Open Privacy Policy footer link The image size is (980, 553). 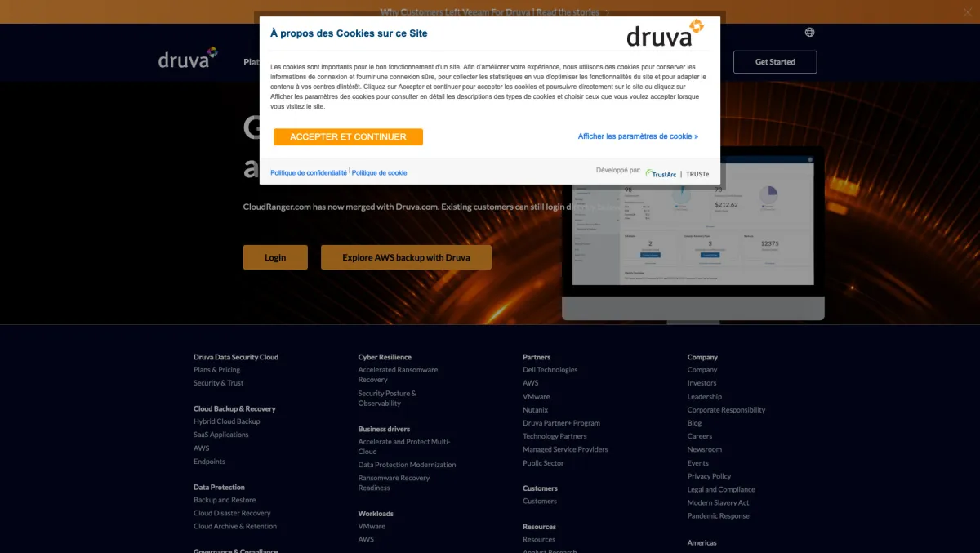coord(709,476)
